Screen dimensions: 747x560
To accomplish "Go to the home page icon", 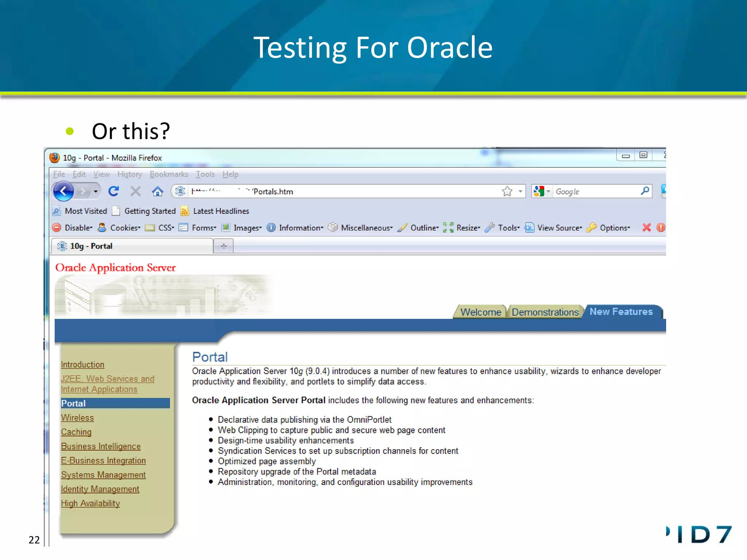I will pos(158,191).
